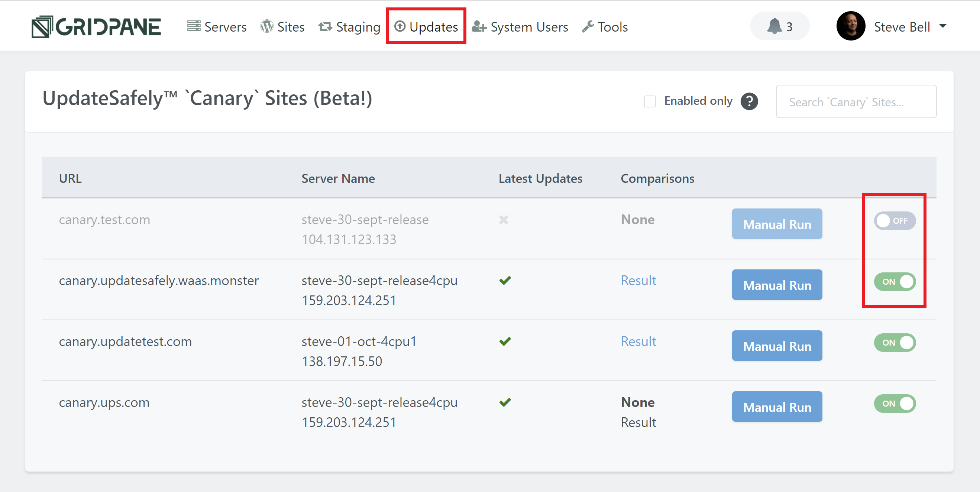980x492 pixels.
Task: Click the URL column header
Action: (x=70, y=178)
